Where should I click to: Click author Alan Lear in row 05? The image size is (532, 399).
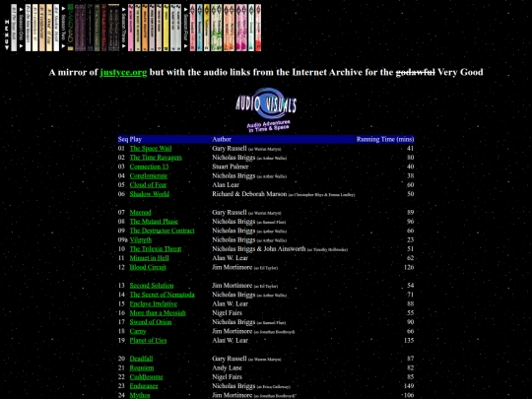click(226, 185)
